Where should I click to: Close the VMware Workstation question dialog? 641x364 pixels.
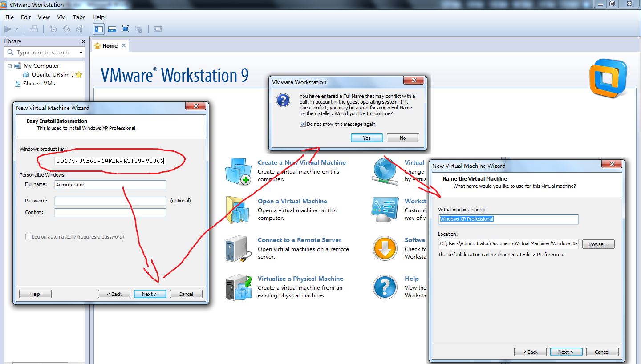coord(414,80)
